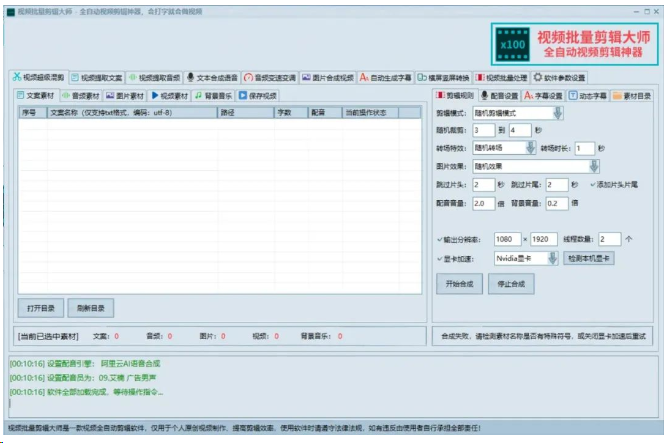Click the log line 设置配音员为
The width and height of the screenshot is (667, 443).
(x=83, y=377)
